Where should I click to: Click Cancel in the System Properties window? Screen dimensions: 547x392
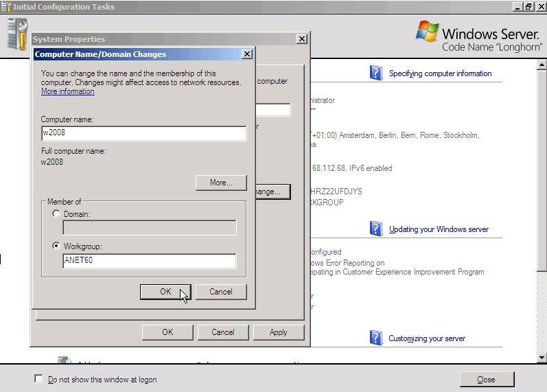(x=223, y=332)
